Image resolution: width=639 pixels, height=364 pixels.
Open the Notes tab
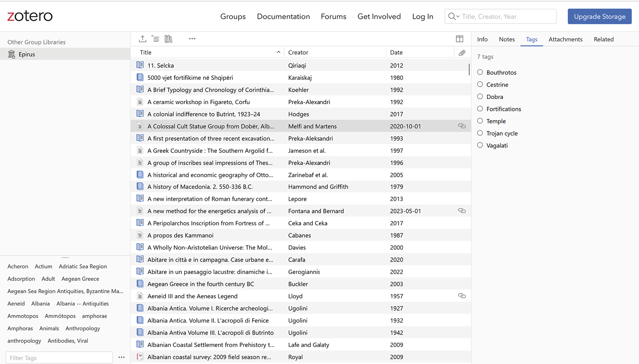[507, 39]
